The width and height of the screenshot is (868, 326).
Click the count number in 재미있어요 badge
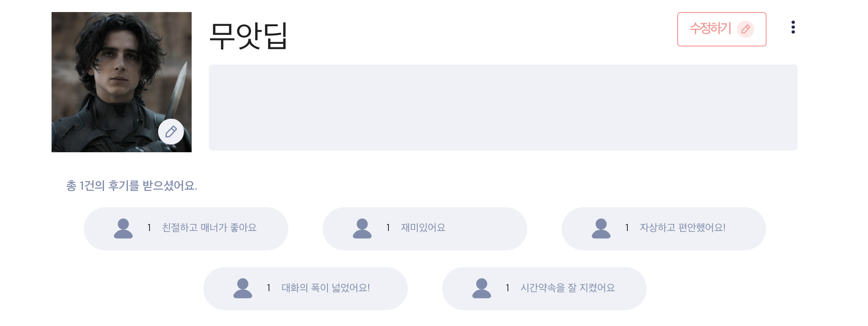(x=388, y=228)
